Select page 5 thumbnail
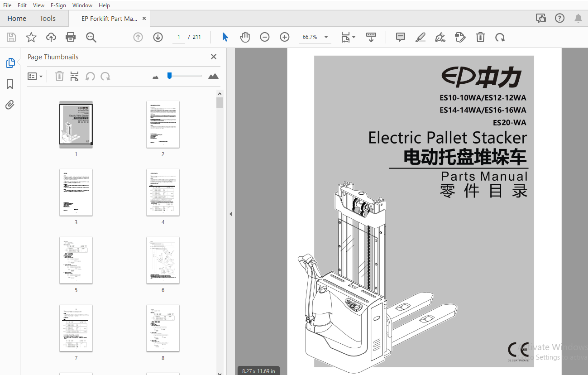 [x=76, y=260]
